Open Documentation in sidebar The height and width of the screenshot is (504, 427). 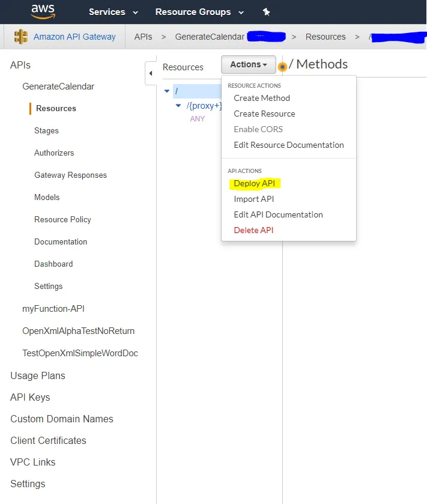[61, 241]
